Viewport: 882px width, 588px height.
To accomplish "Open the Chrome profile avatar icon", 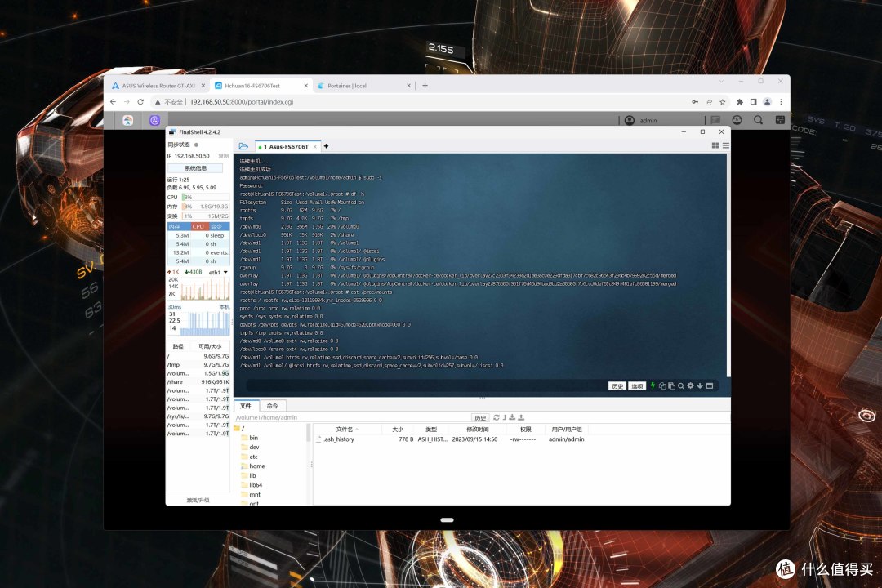I will click(767, 102).
